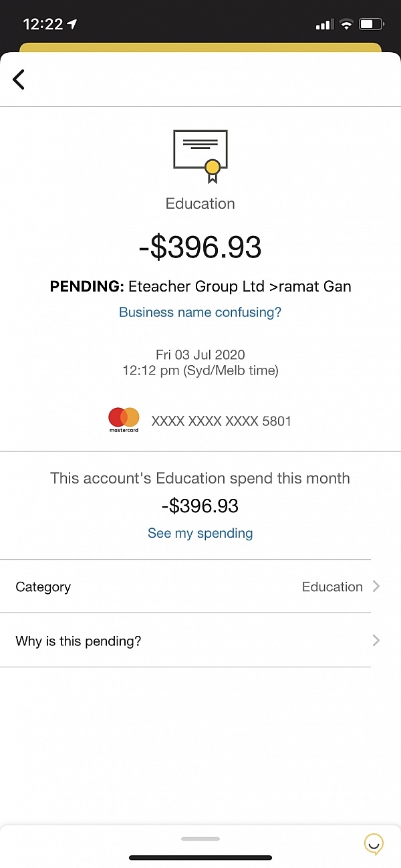Tap the 12:22 clock in status bar
401x868 pixels.
42,25
